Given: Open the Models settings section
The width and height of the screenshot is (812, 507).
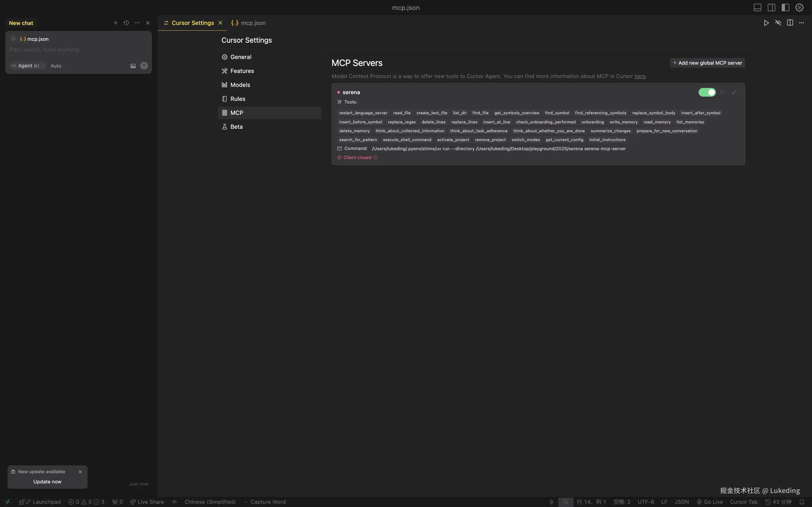Looking at the screenshot, I should [240, 85].
